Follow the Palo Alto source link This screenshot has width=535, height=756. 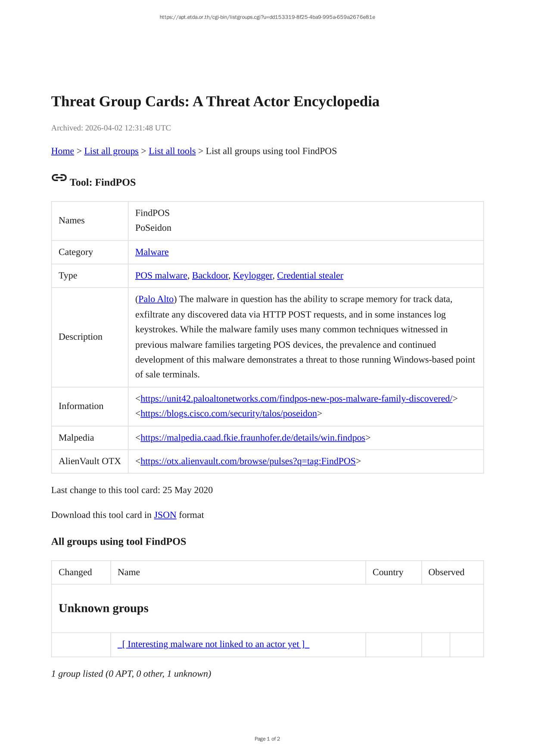[156, 299]
